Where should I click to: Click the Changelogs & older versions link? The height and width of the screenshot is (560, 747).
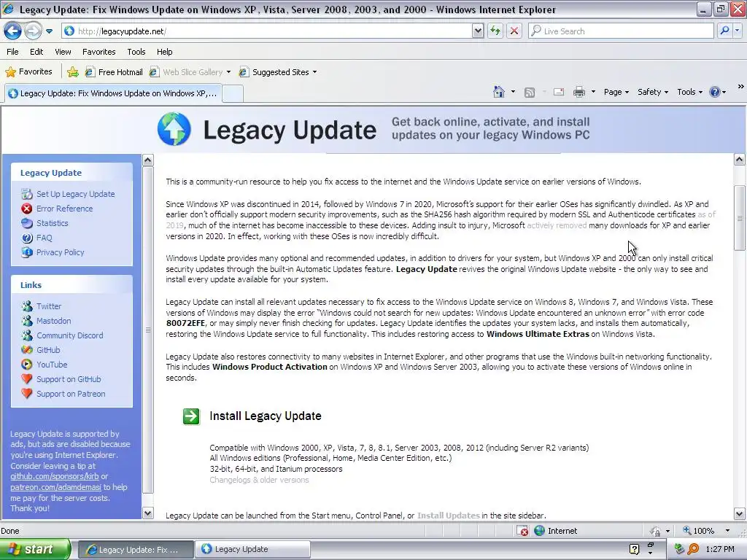259,480
